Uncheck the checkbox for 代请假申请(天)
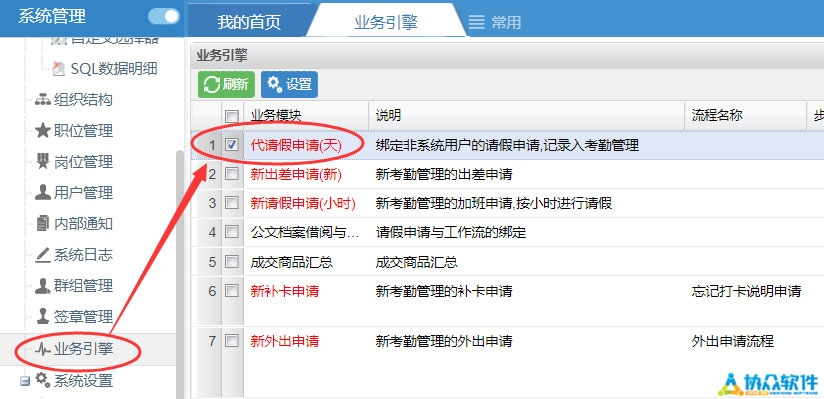The width and height of the screenshot is (824, 399). coord(232,145)
